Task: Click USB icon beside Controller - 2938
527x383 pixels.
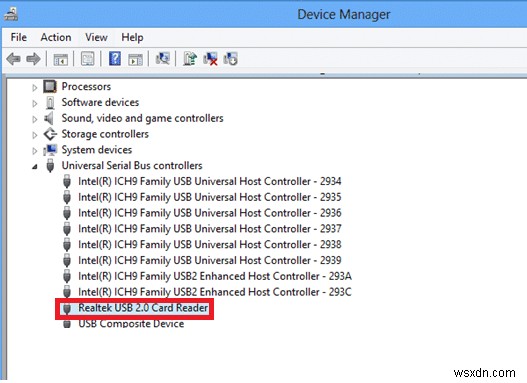Action: [x=67, y=245]
